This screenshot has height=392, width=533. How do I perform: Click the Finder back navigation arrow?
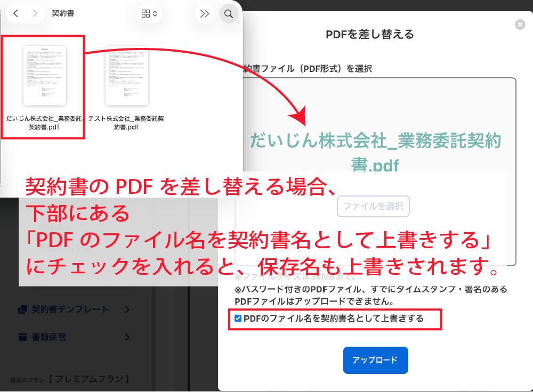15,14
